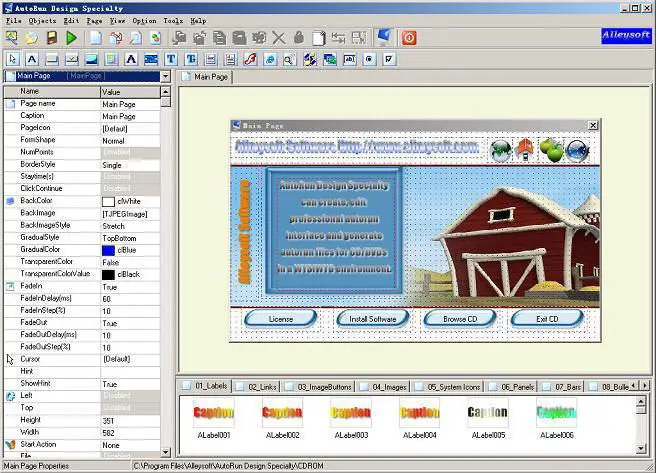Screen dimensions: 656x473
Task: Select the arrow pointer tool
Action: pos(11,59)
